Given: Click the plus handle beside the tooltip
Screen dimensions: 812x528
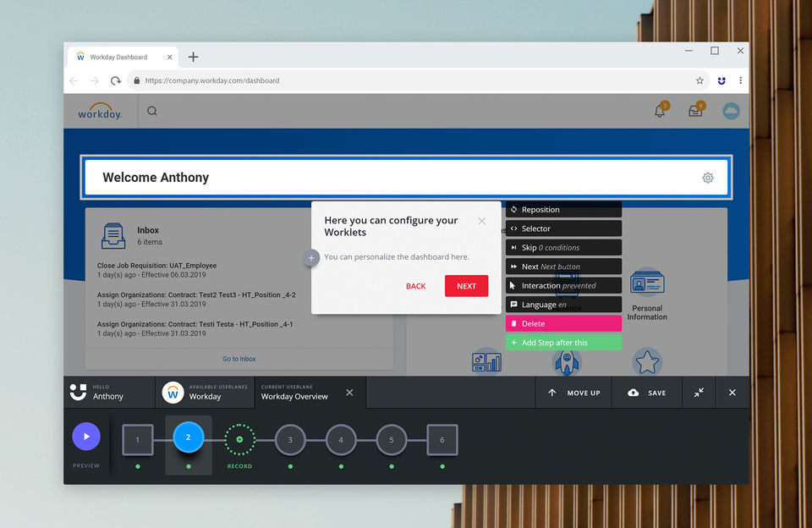Looking at the screenshot, I should pos(311,257).
